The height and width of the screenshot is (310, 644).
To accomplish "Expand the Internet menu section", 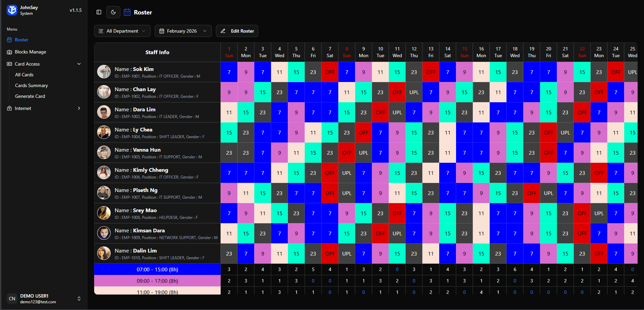I will pos(79,108).
